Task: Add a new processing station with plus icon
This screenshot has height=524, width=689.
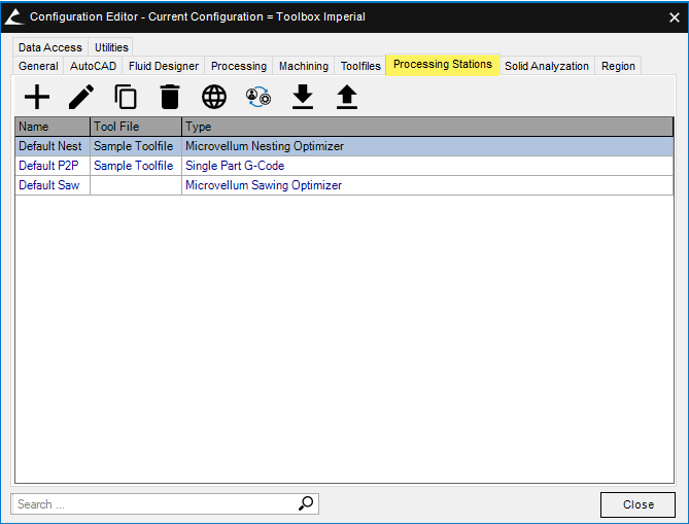Action: 37,97
